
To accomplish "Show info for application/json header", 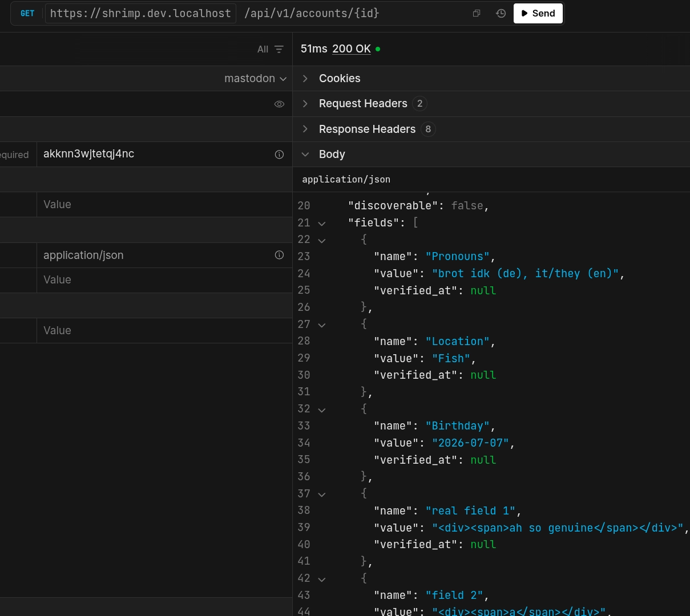I will pyautogui.click(x=279, y=255).
